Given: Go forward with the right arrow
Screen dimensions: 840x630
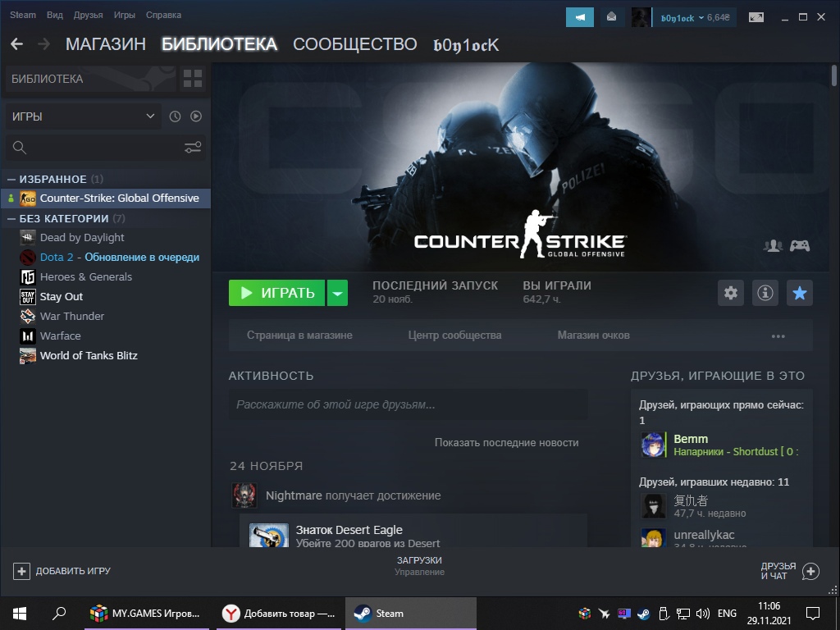Looking at the screenshot, I should (x=44, y=44).
